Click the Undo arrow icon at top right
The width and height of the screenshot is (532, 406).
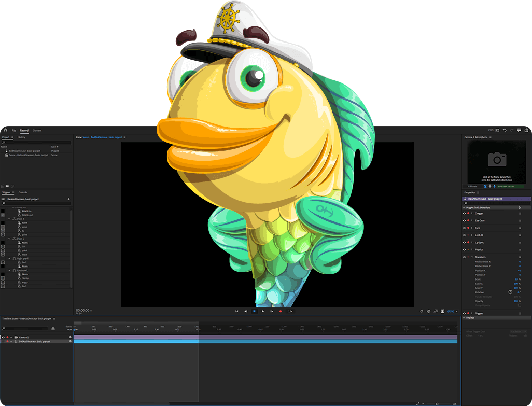[505, 131]
